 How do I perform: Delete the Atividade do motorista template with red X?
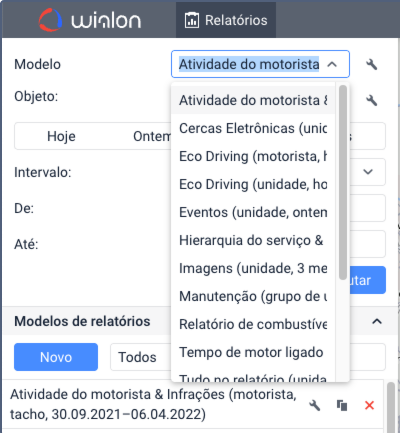click(369, 405)
